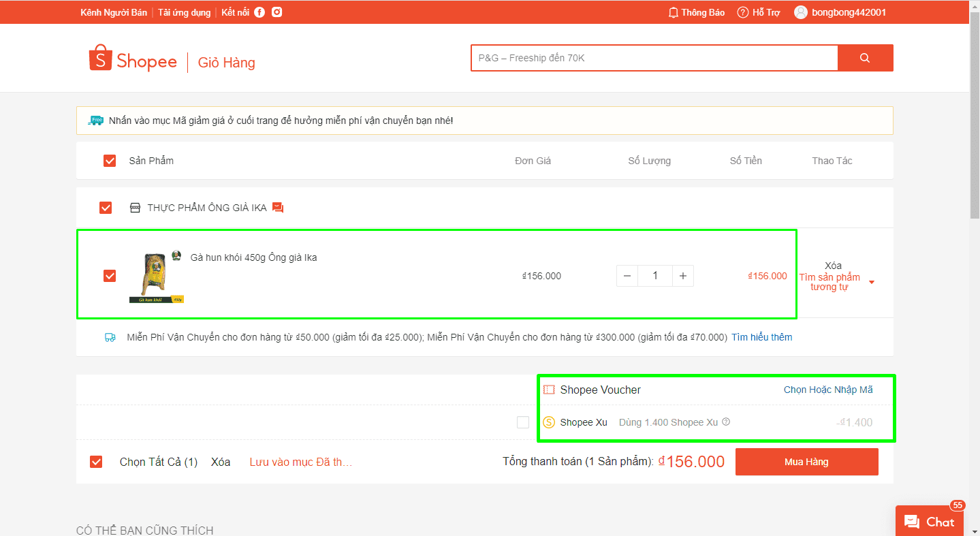Click the user avatar icon
The height and width of the screenshot is (536, 980).
point(801,12)
